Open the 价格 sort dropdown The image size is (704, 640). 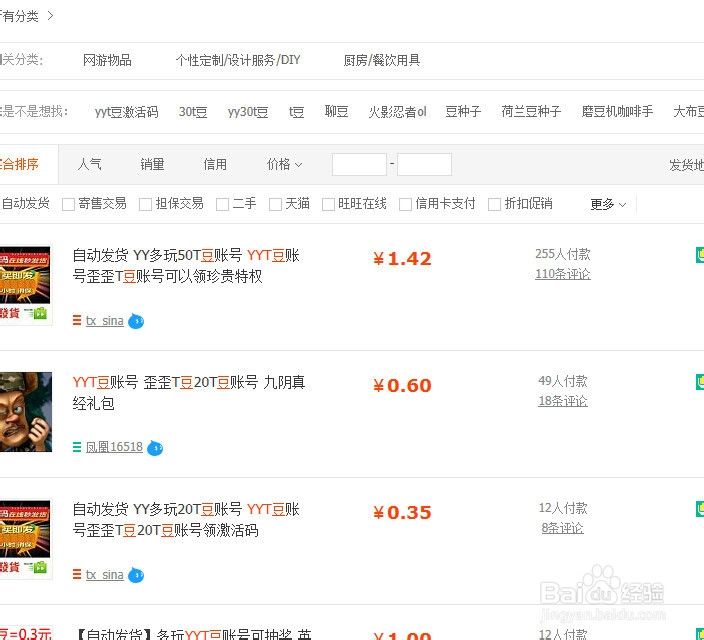[x=284, y=164]
